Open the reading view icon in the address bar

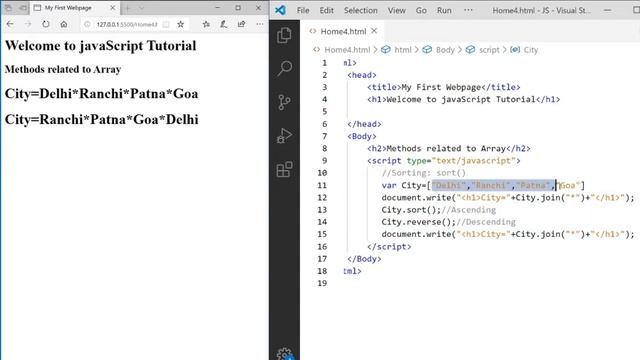pyautogui.click(x=166, y=24)
